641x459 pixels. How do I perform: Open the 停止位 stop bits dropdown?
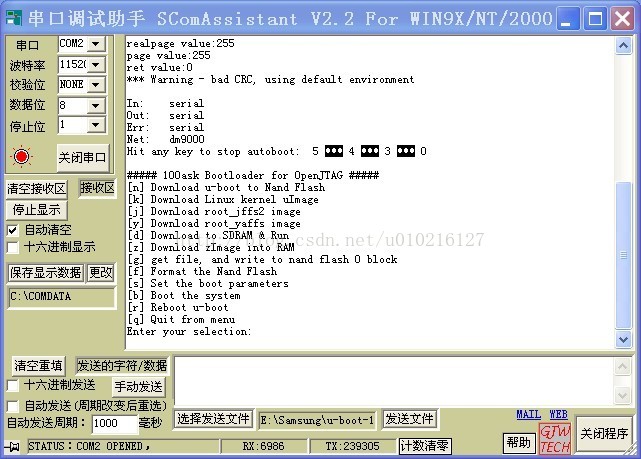[x=96, y=124]
